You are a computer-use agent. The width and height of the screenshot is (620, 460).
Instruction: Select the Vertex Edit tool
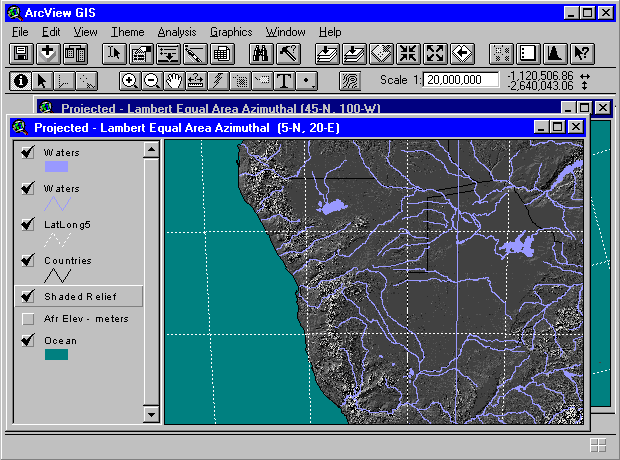pyautogui.click(x=64, y=81)
